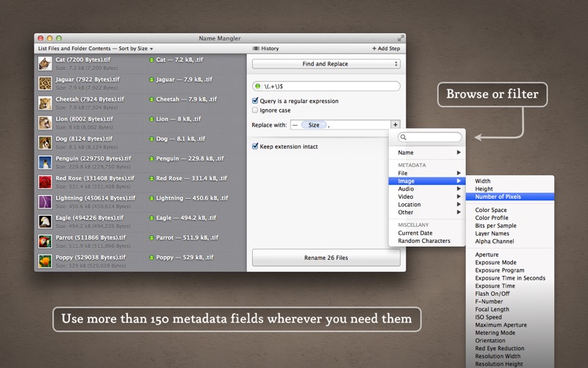The image size is (588, 368).
Task: Uncheck 'Keep extension intact'
Action: 255,146
